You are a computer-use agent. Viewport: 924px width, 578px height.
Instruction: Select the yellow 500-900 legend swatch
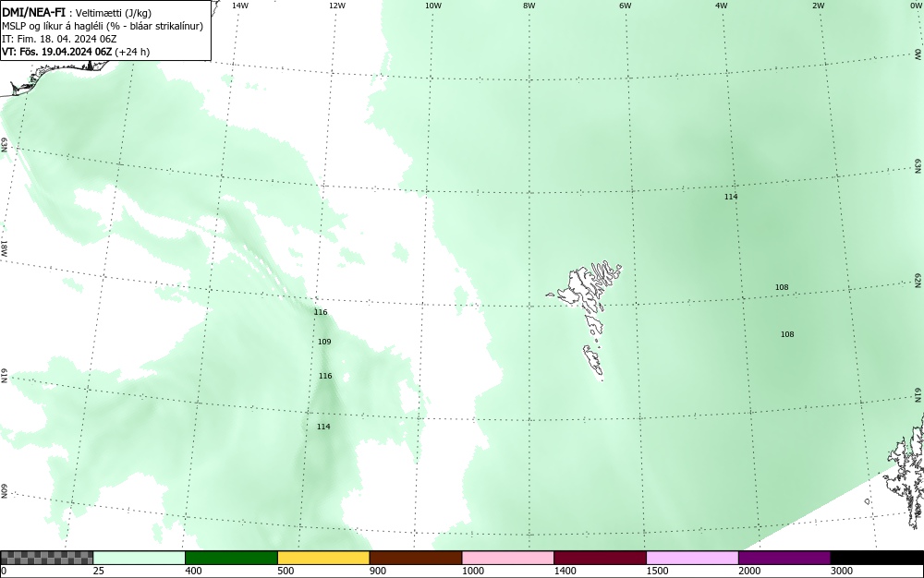(323, 558)
